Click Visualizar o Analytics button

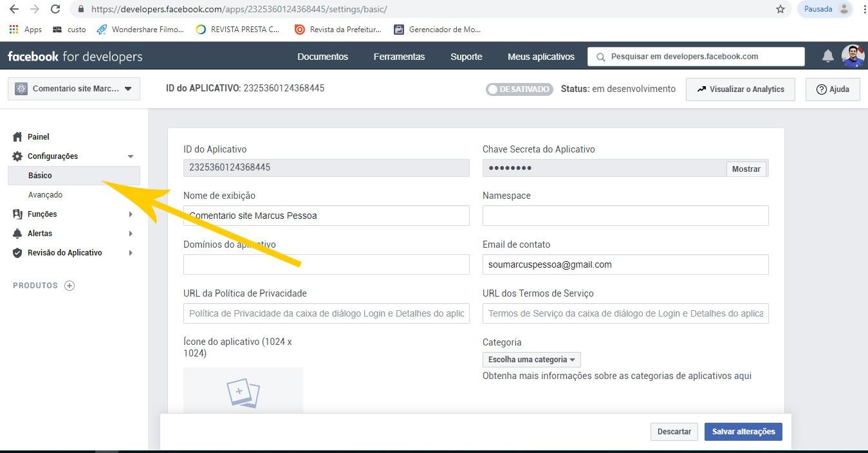[x=741, y=89]
